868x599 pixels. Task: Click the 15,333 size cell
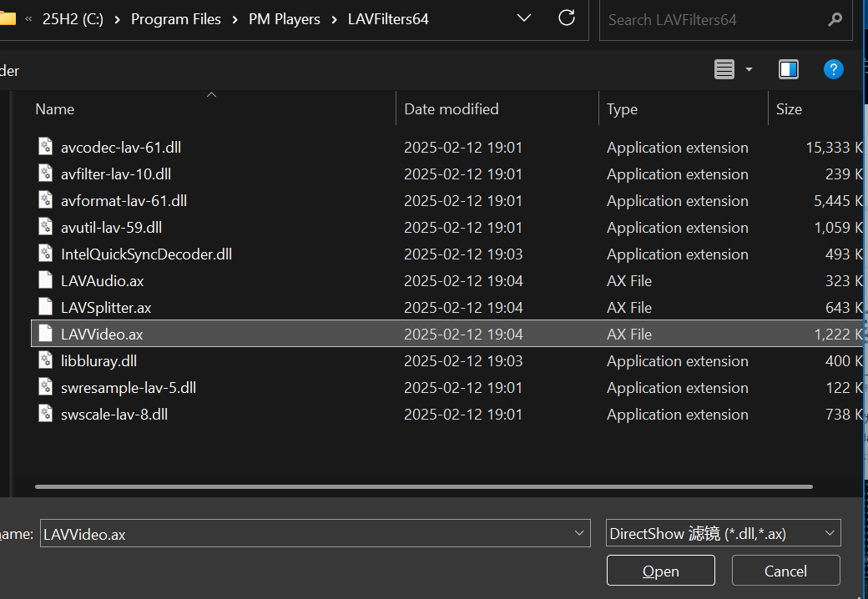coord(834,147)
